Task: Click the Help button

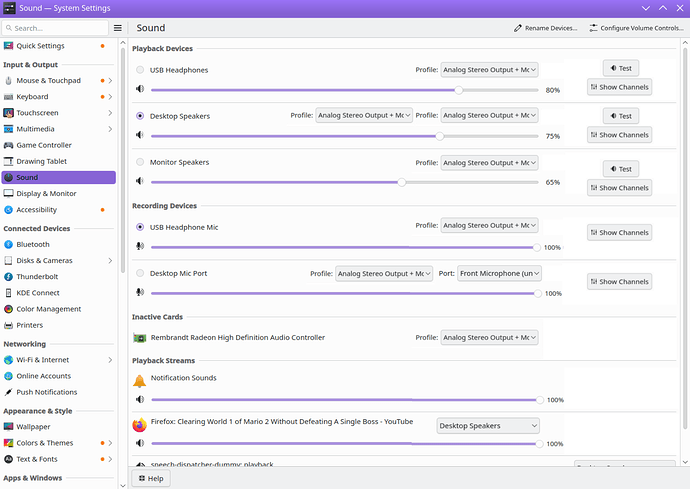Action: [x=151, y=478]
